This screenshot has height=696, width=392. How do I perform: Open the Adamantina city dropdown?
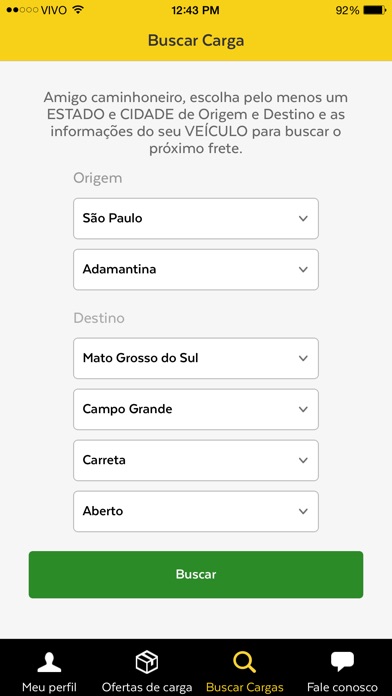coord(196,269)
